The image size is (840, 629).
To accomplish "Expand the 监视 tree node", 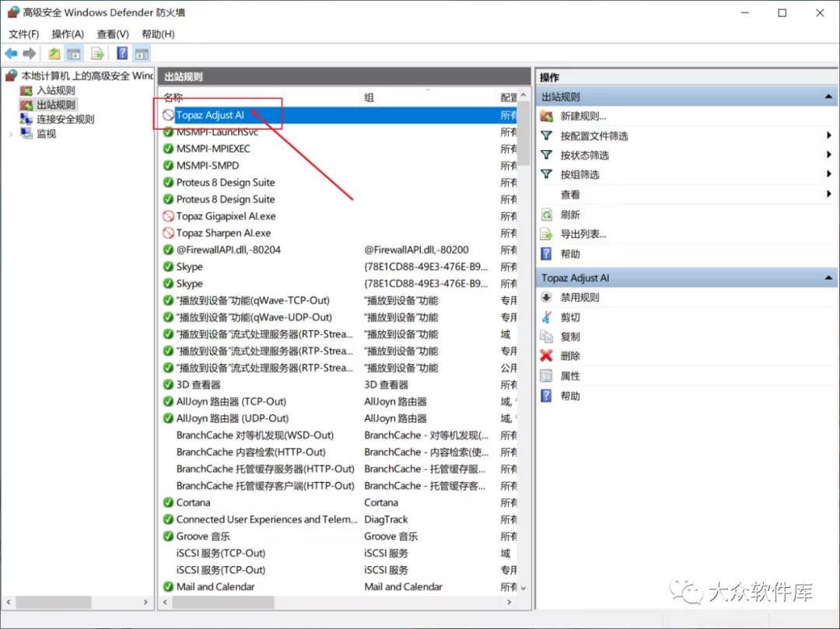I will 11,134.
